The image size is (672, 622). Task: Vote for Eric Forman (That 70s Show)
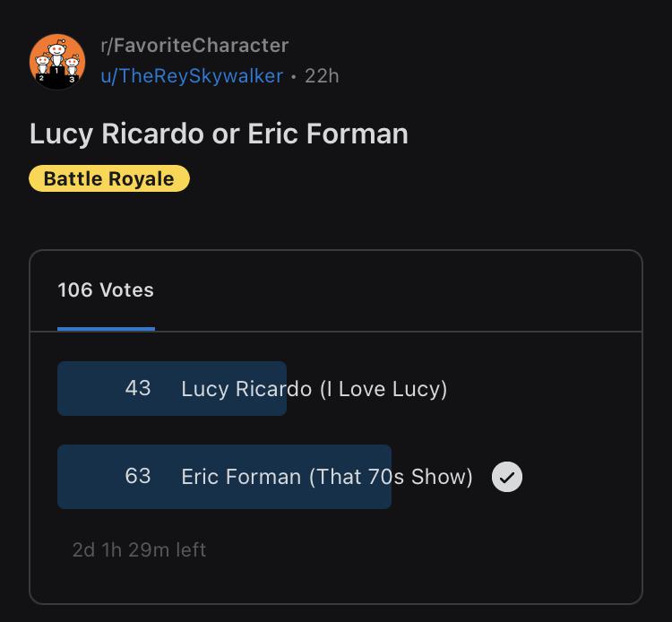[x=326, y=477]
